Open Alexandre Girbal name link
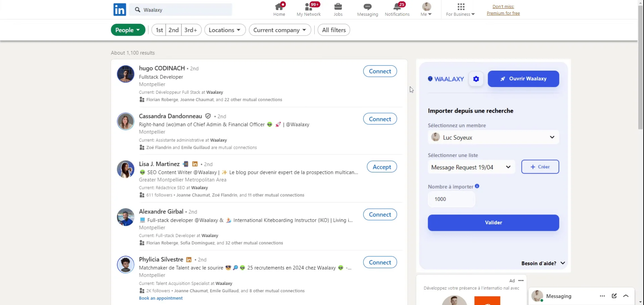Screen dimensions: 644x305 click(161, 211)
